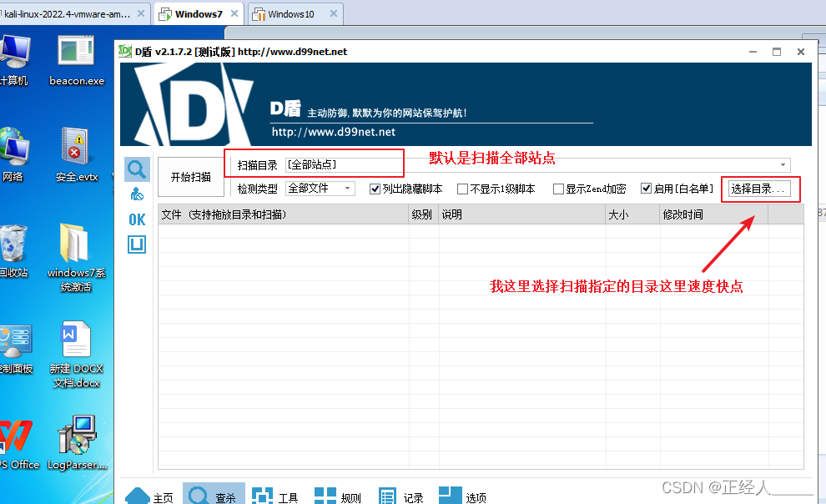Select the 计算机 computer desktop icon
Screen dimensions: 826x504
(14, 61)
